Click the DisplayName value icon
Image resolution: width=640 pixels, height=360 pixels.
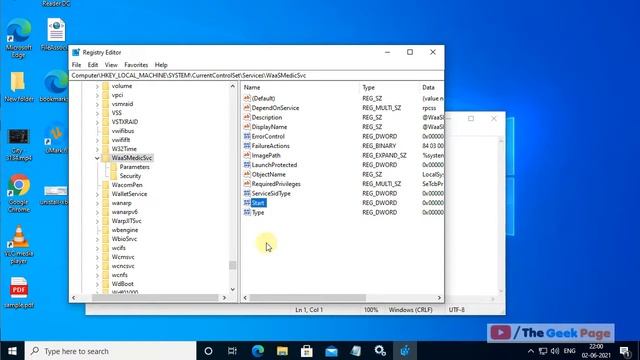pyautogui.click(x=247, y=127)
